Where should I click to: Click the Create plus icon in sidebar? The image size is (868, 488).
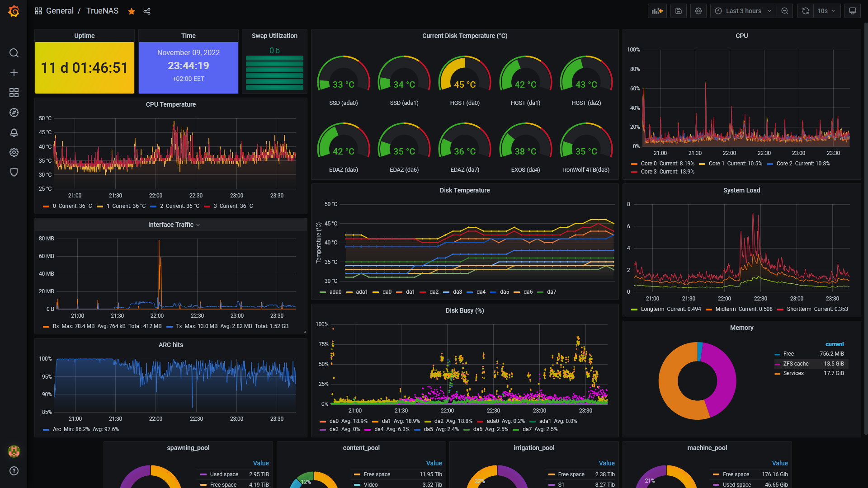pos(14,73)
